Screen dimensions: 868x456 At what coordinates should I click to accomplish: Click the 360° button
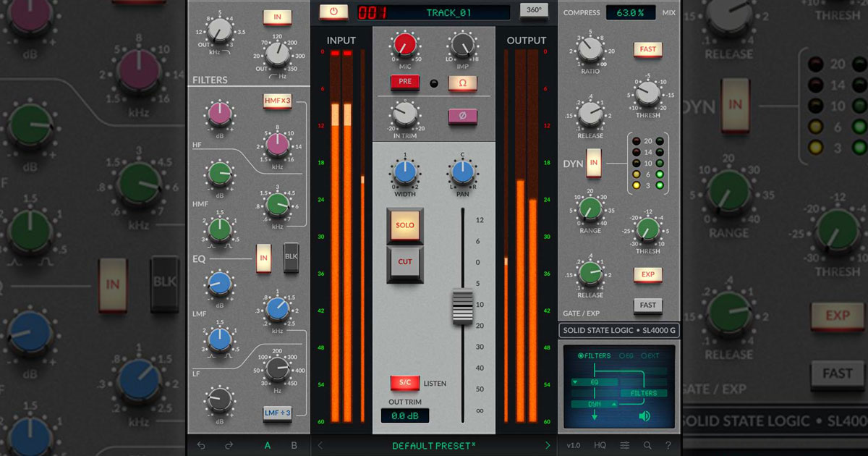point(534,11)
